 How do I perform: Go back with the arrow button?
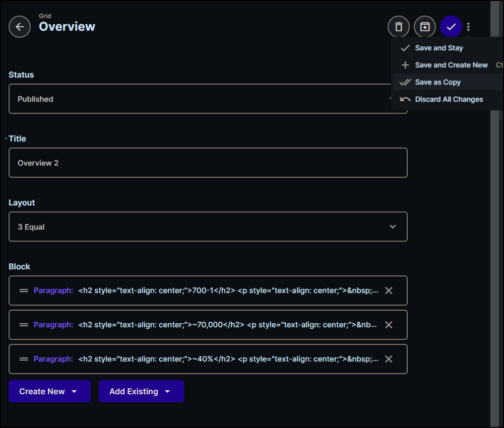point(20,27)
